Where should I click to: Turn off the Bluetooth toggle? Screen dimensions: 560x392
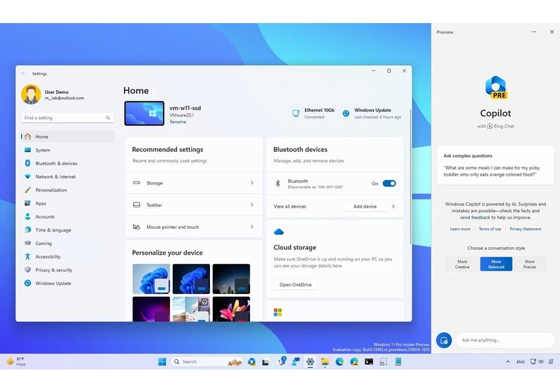click(x=389, y=183)
